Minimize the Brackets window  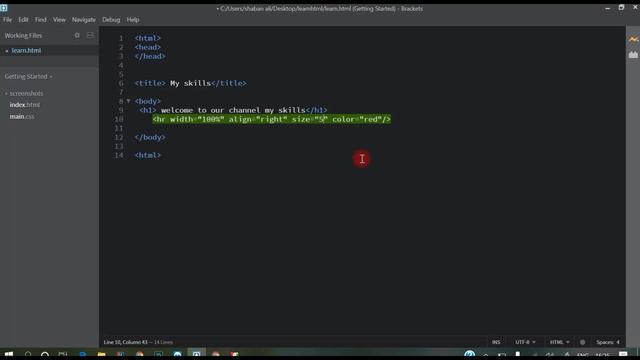pyautogui.click(x=607, y=8)
